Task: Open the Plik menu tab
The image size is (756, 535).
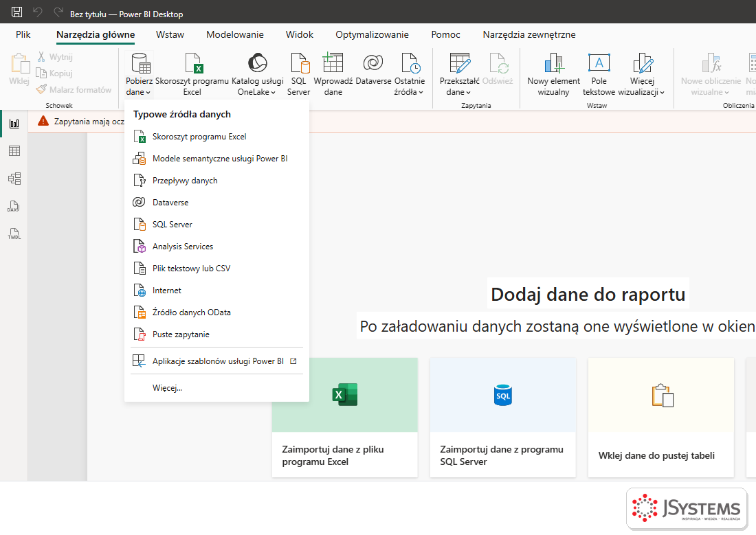Action: pos(23,35)
